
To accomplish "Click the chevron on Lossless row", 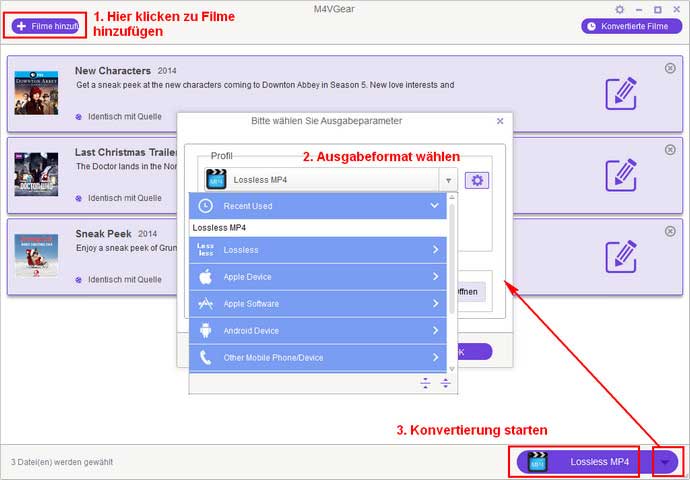I will point(435,249).
